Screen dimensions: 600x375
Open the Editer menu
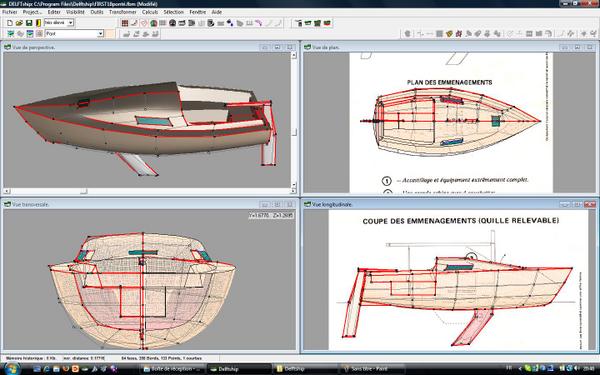click(x=54, y=12)
